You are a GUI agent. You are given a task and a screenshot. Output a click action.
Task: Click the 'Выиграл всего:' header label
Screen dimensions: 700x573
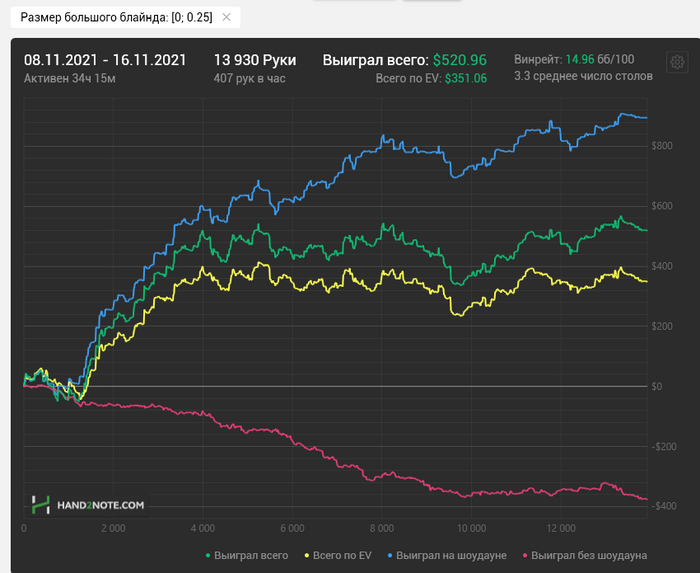(x=376, y=60)
